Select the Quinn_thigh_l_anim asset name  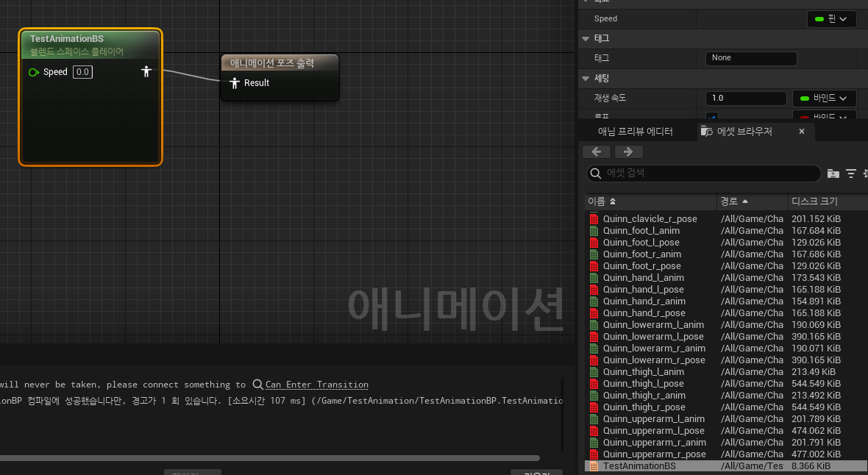pos(643,372)
